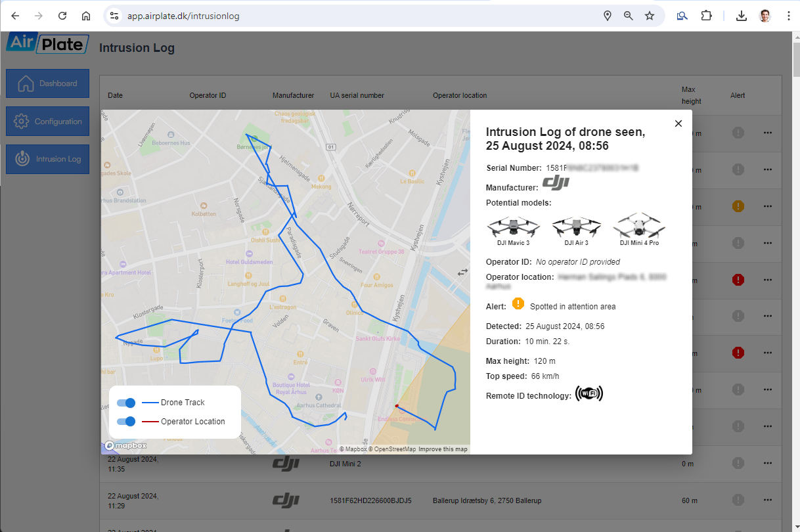View site information icon in address bar
The width and height of the screenshot is (800, 532).
click(x=114, y=16)
